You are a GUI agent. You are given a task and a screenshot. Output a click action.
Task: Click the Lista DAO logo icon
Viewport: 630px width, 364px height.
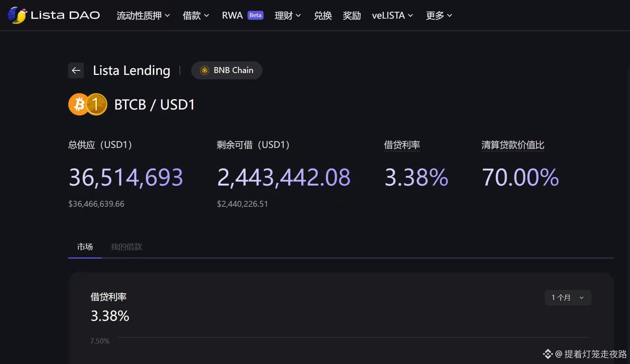pos(17,15)
